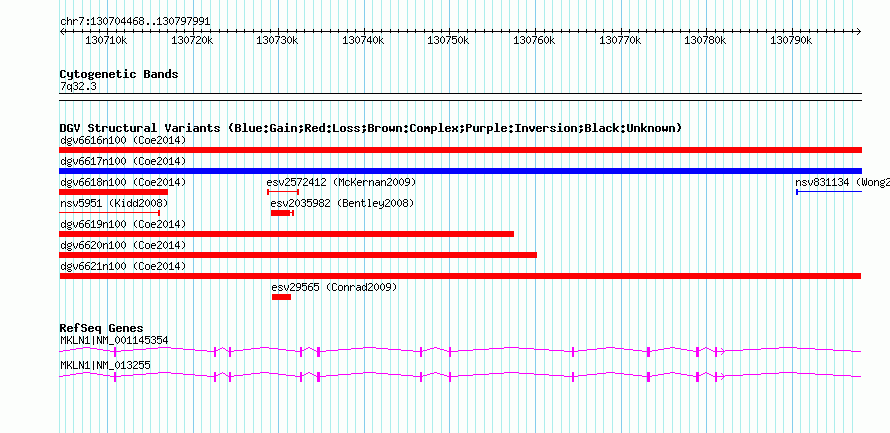Click the 130780k ruler label
Screen dimensions: 890x433
[706, 41]
